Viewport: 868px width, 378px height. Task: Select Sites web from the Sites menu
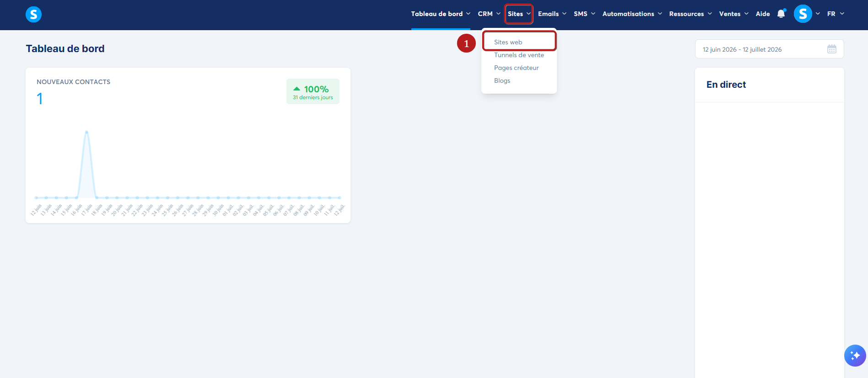click(508, 42)
